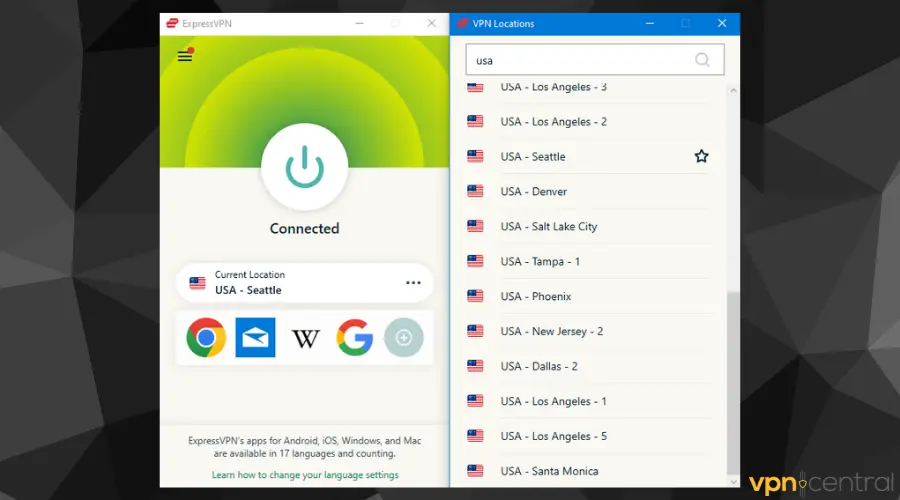Open Learn how to change language settings link

coord(305,475)
